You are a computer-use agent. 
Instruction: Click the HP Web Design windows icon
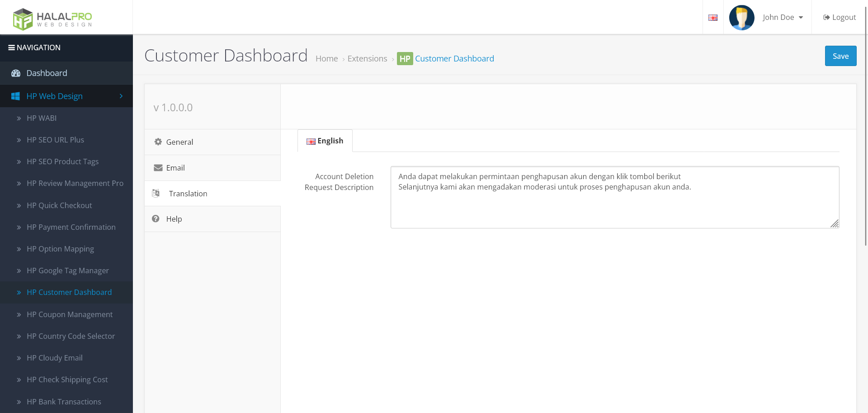pyautogui.click(x=16, y=96)
